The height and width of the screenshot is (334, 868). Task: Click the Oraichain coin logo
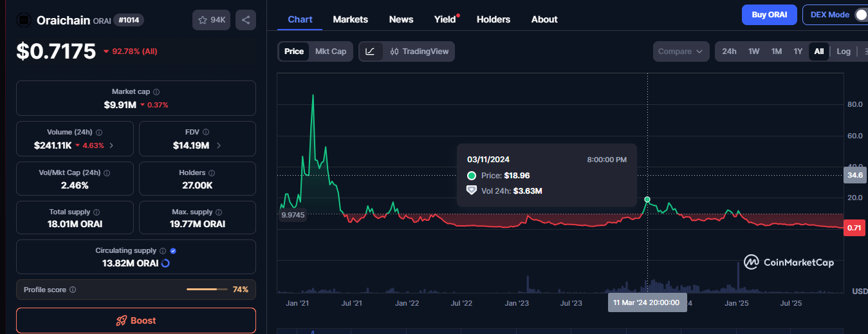(24, 20)
